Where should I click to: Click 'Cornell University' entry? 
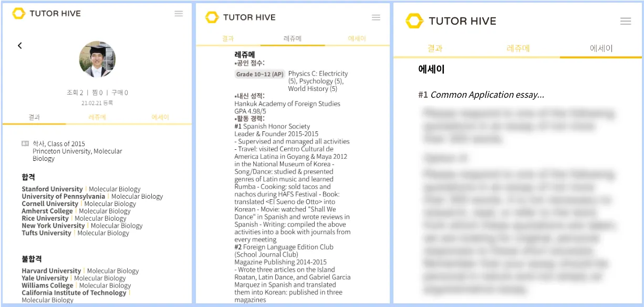coord(50,203)
